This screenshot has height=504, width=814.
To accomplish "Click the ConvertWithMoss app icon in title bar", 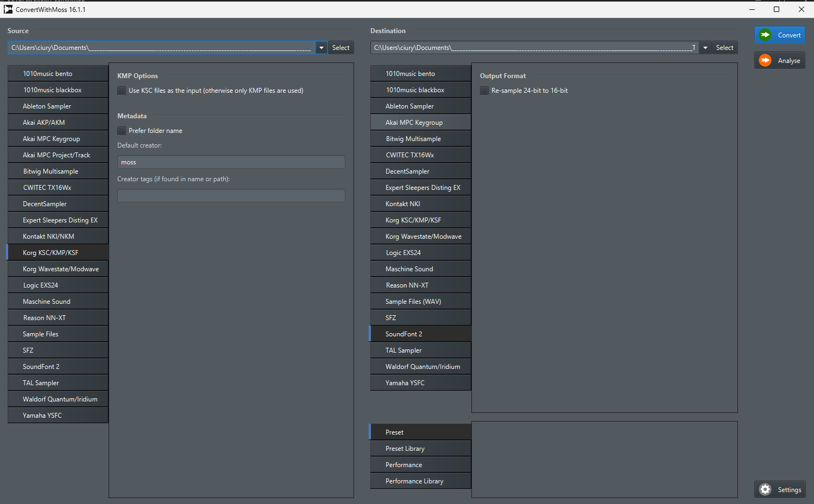I will click(x=8, y=9).
